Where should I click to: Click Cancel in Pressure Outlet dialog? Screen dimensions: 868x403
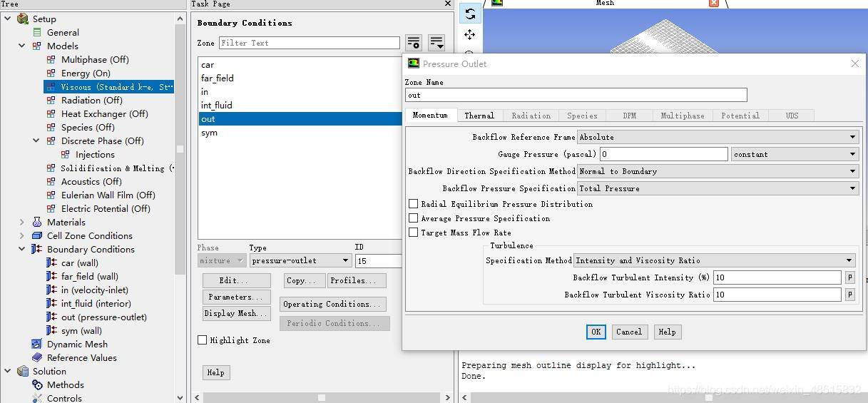pyautogui.click(x=629, y=332)
